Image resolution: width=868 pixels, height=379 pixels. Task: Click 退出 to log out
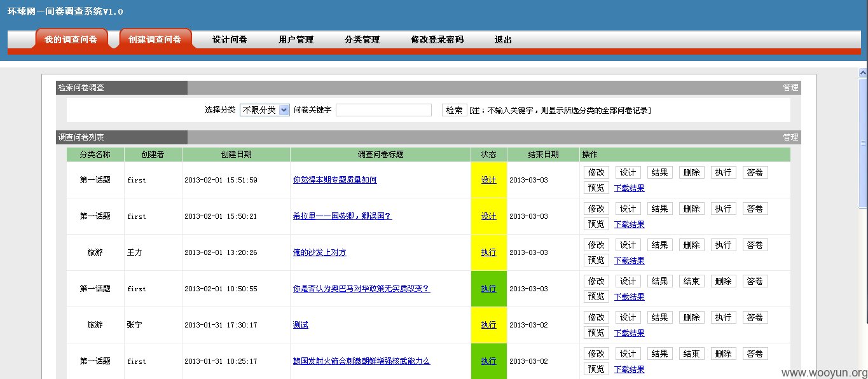click(503, 39)
